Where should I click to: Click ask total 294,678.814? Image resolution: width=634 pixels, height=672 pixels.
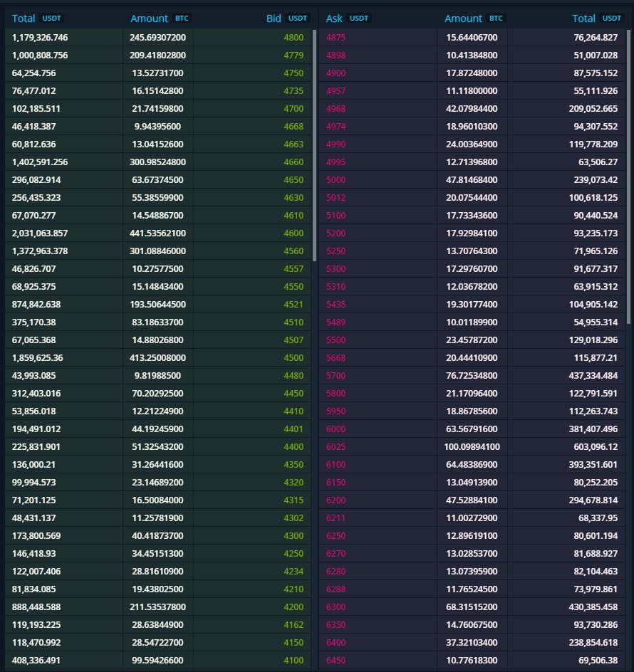coord(593,500)
